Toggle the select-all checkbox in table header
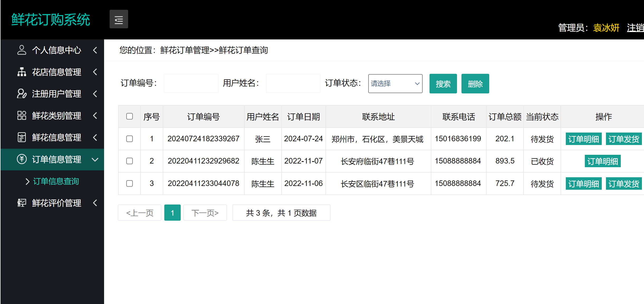Screen dimensions: 644x304 pyautogui.click(x=129, y=116)
